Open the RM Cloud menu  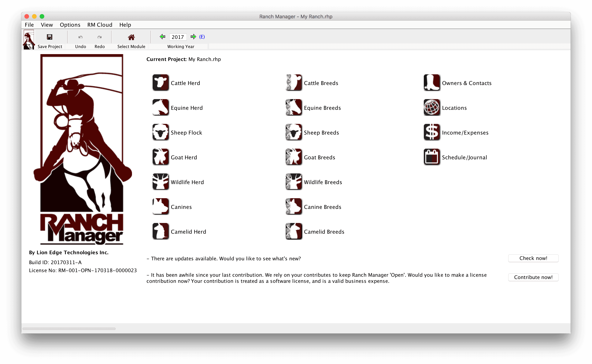tap(100, 25)
